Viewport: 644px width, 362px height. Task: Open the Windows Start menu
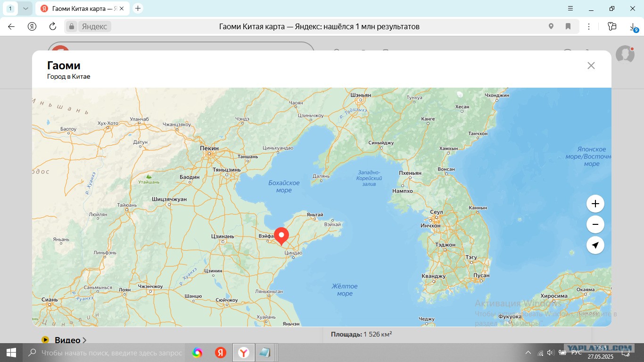pos(11,353)
